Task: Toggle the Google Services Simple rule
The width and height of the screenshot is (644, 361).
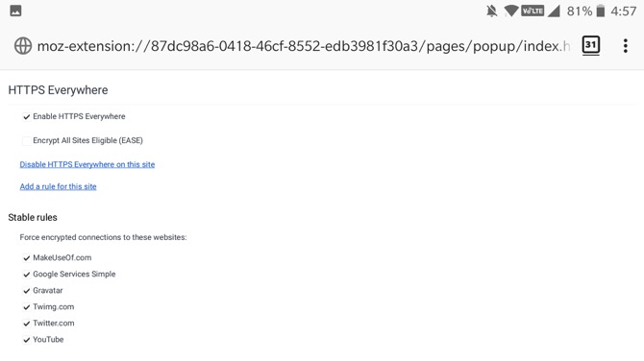Action: 26,275
